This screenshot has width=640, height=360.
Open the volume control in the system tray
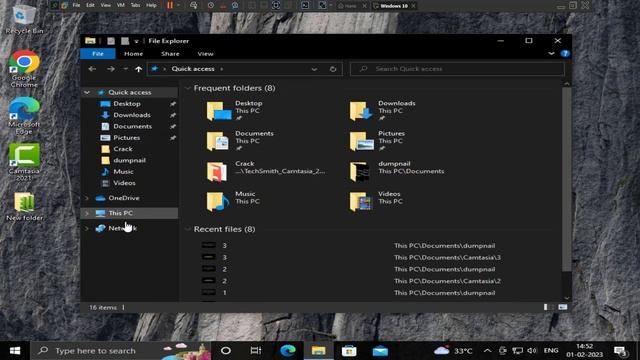click(532, 351)
